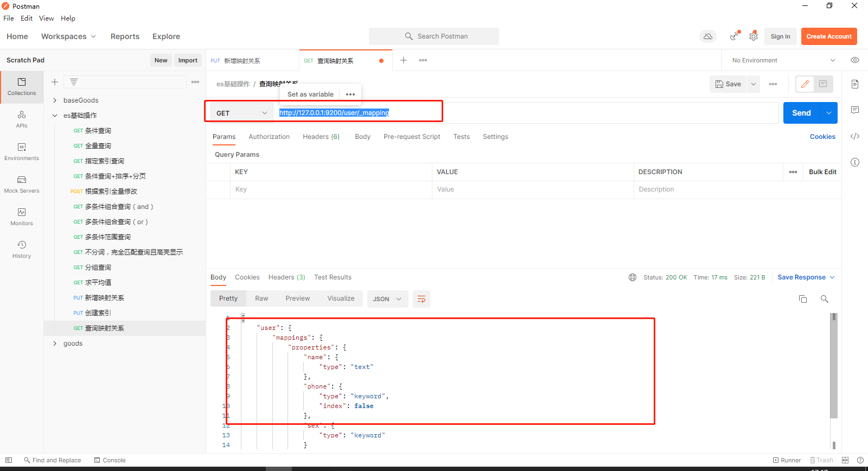Toggle the sidebar icon in the status bar

click(x=9, y=460)
